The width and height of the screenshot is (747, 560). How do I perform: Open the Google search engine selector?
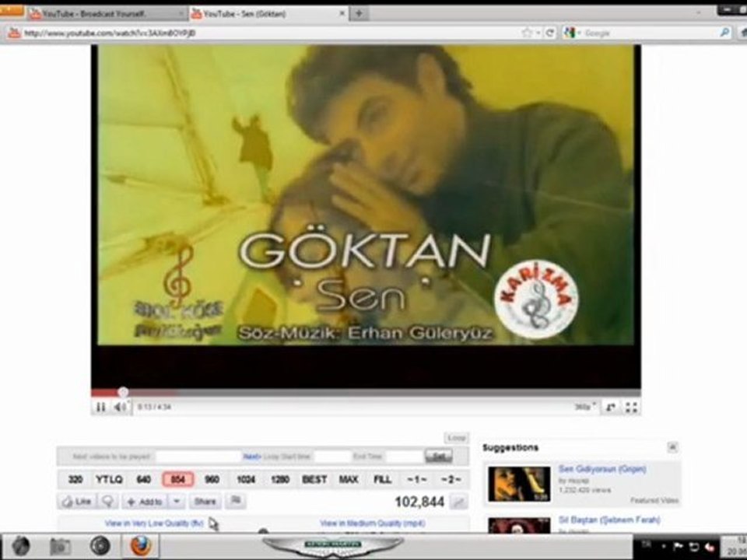coord(572,33)
